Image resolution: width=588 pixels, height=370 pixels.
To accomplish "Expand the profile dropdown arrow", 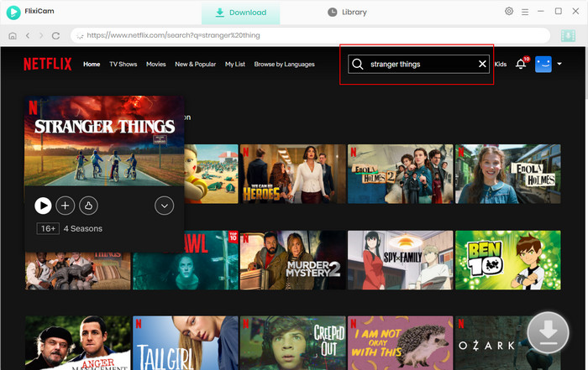I will point(559,64).
